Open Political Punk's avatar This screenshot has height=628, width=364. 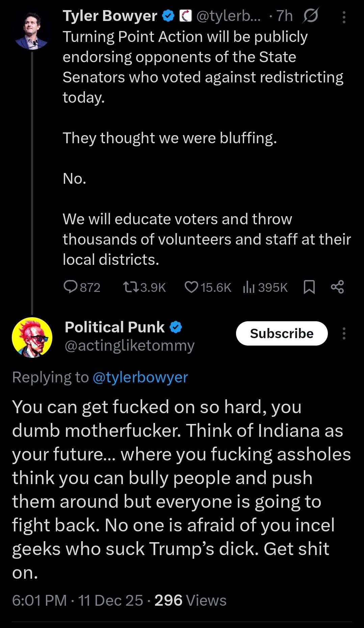coord(32,337)
